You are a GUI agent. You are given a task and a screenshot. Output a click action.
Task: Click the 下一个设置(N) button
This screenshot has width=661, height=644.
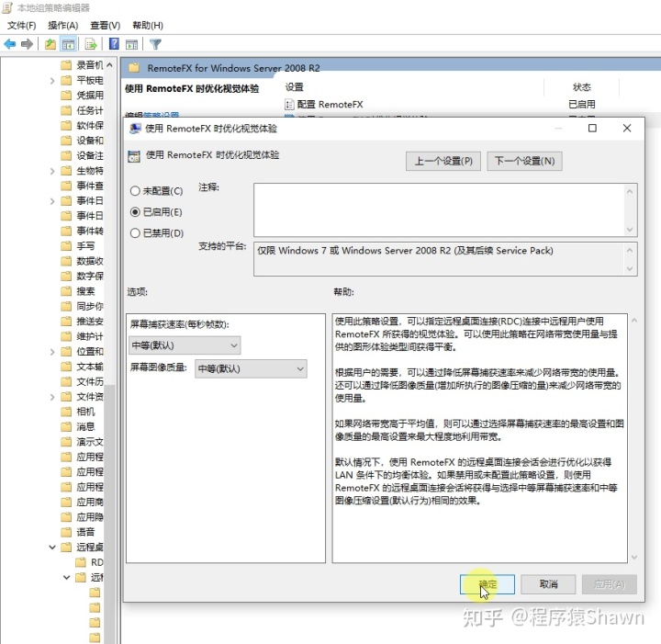pos(524,161)
